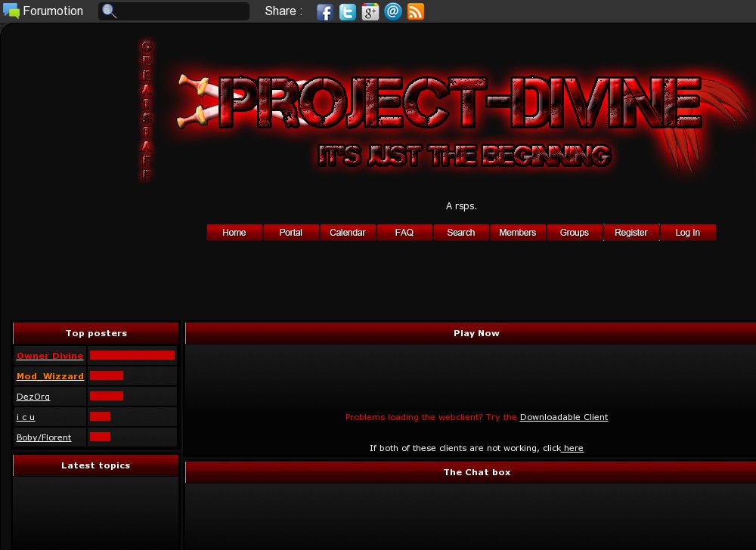The image size is (756, 550).
Task: Share the site on Twitter
Action: tap(348, 11)
